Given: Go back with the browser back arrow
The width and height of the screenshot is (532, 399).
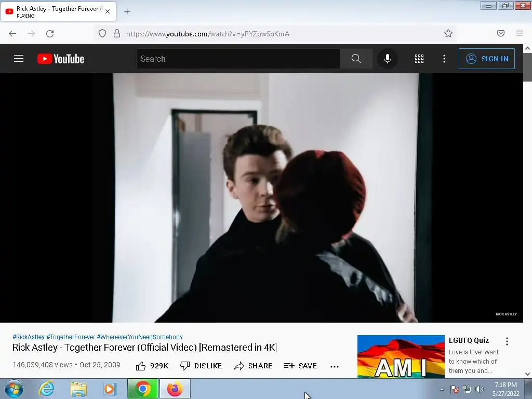Looking at the screenshot, I should click(12, 34).
